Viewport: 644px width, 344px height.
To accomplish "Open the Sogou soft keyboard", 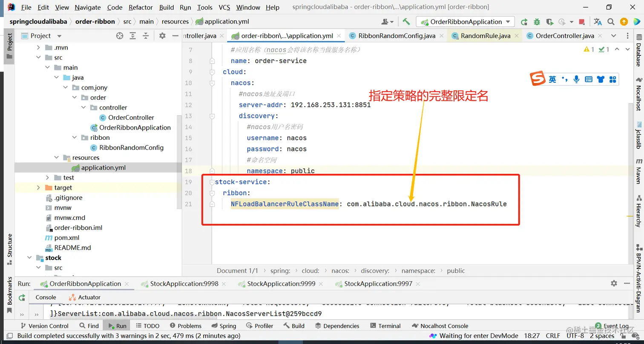I will [589, 79].
